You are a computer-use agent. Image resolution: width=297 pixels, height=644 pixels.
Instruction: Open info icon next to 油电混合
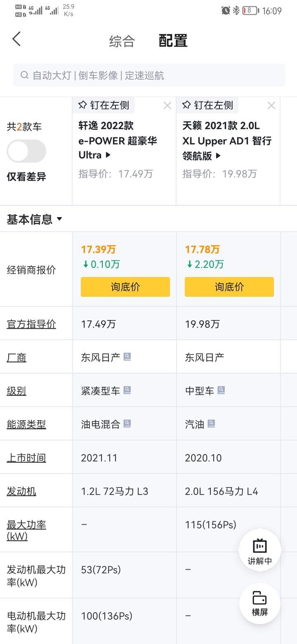(x=127, y=424)
